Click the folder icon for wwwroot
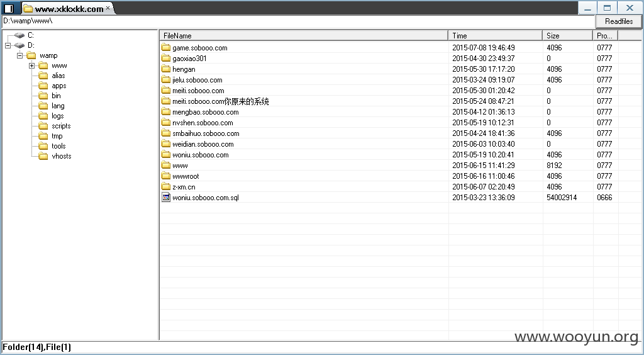The height and width of the screenshot is (355, 644). click(x=166, y=176)
